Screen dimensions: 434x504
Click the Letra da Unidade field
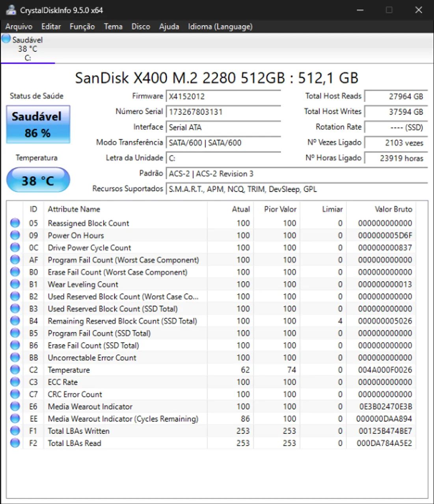coord(224,158)
